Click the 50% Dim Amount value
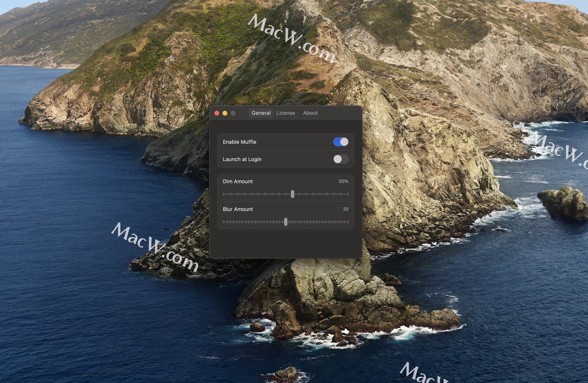The image size is (588, 383). (343, 181)
